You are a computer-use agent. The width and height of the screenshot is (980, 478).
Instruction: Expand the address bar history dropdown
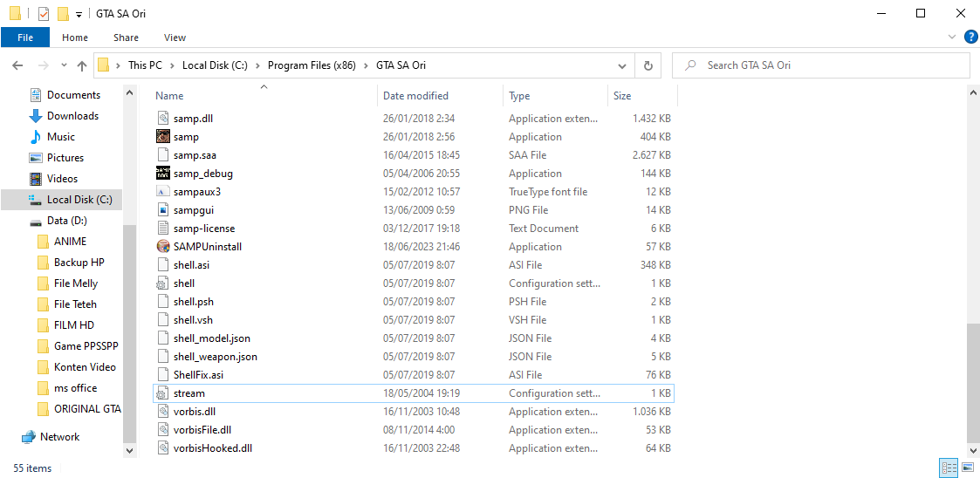click(x=622, y=65)
